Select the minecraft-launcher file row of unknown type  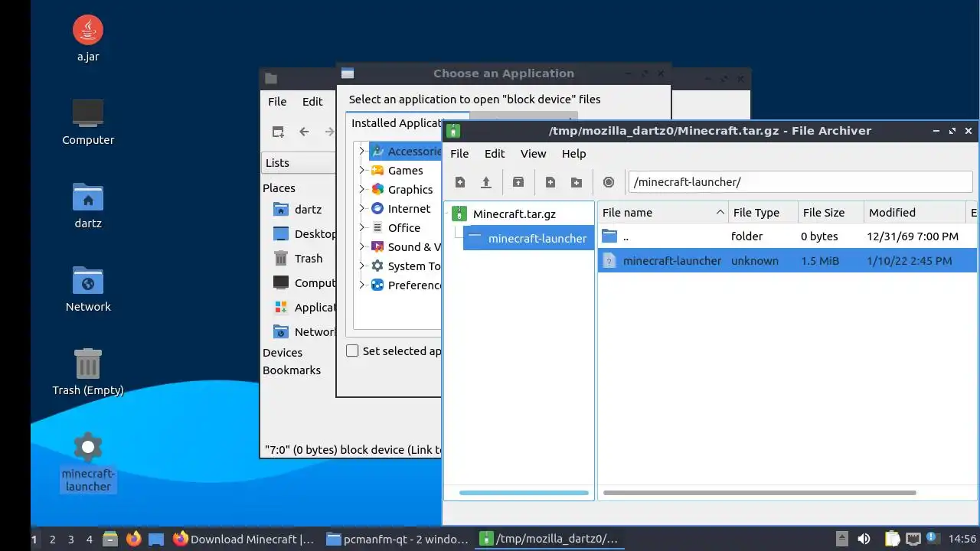coord(787,260)
